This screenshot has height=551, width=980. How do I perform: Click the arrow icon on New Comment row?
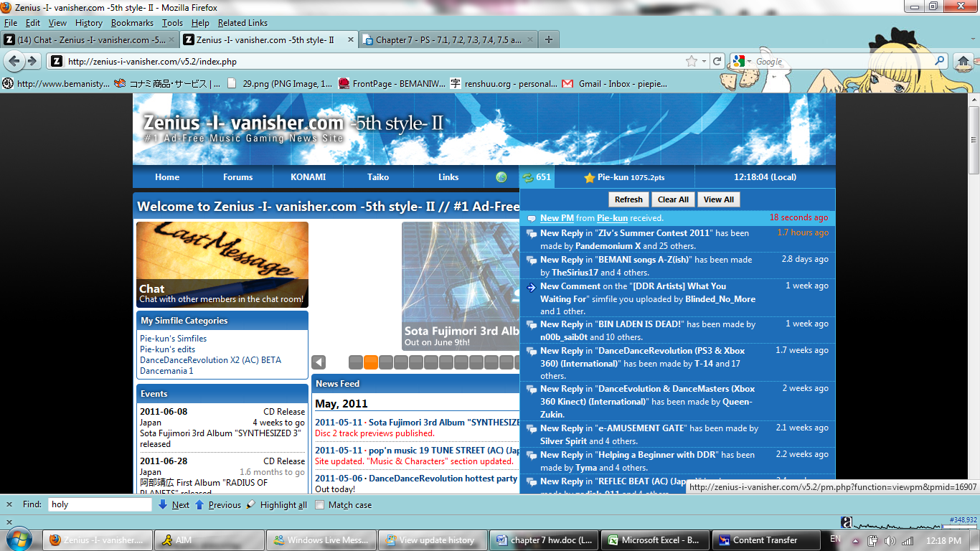532,287
